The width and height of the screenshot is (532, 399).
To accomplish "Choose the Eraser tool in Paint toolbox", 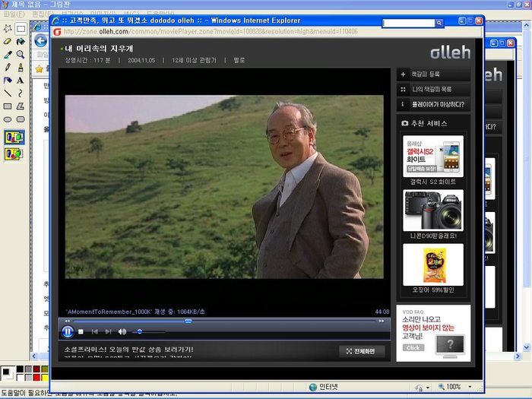I will [8, 41].
